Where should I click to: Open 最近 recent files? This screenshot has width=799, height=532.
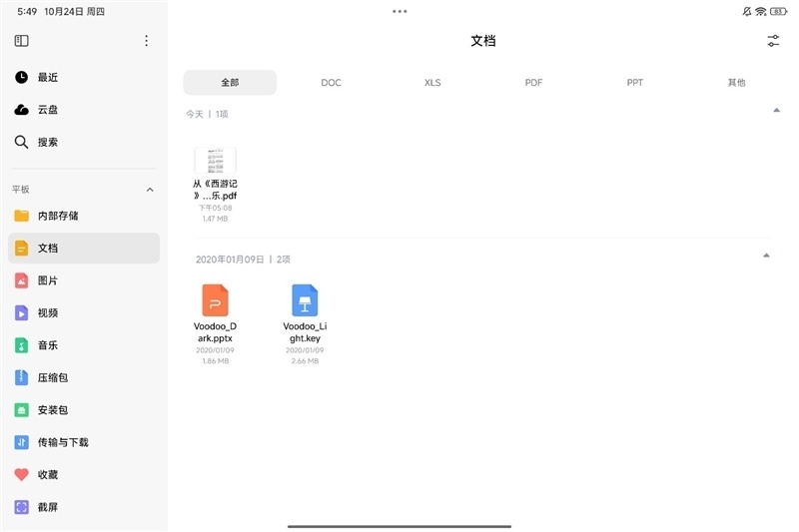[84, 78]
